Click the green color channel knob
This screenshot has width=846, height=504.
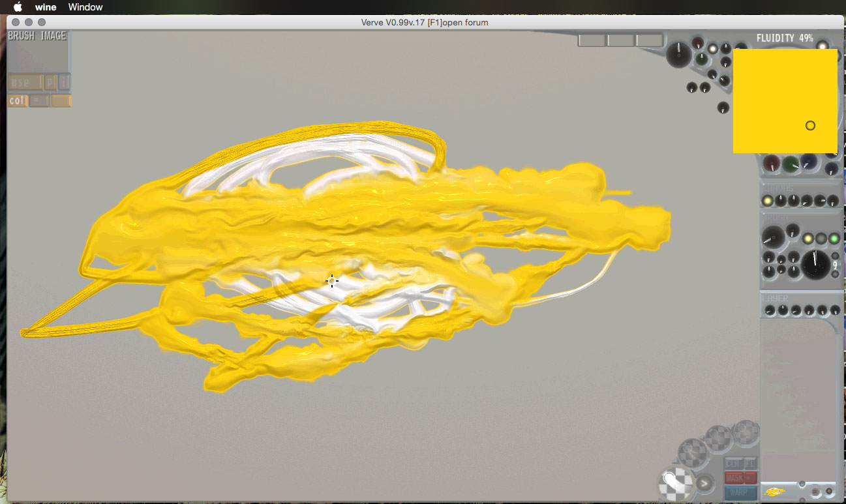pos(791,164)
